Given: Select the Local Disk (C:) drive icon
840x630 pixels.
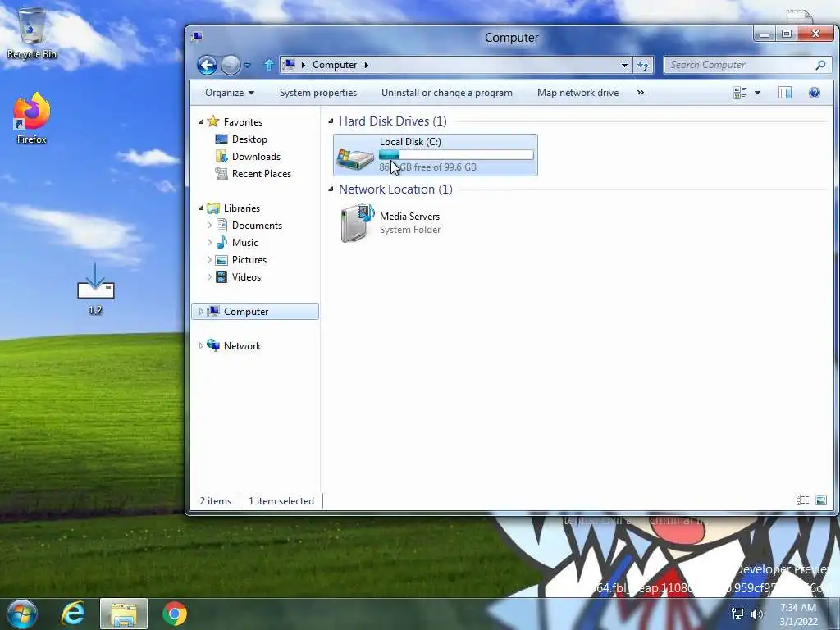Looking at the screenshot, I should [355, 158].
